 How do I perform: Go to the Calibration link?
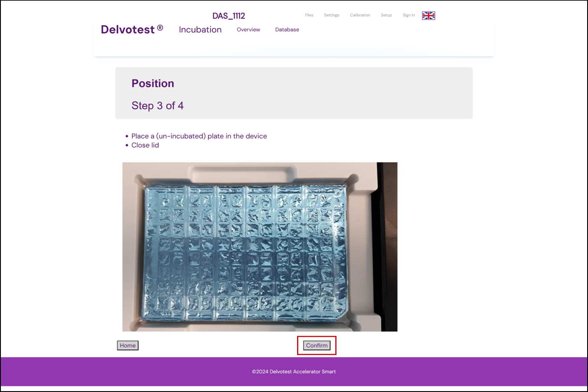360,15
